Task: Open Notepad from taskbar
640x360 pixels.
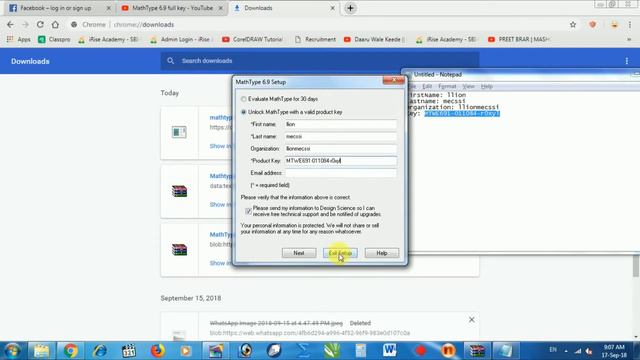Action: pyautogui.click(x=505, y=351)
